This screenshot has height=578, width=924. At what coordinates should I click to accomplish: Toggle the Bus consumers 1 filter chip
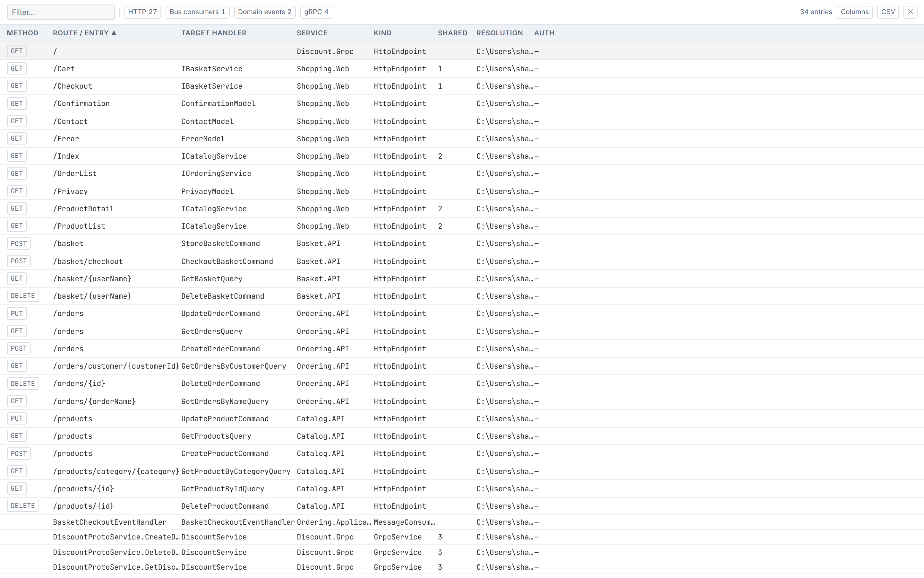click(x=197, y=12)
